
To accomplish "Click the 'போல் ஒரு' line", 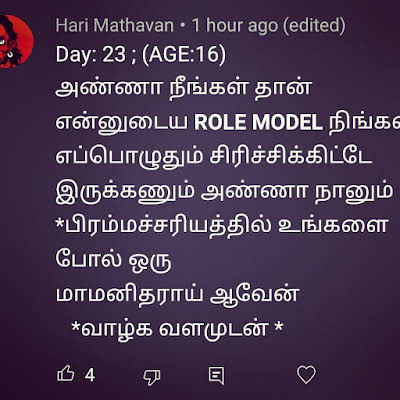I will coord(114,260).
